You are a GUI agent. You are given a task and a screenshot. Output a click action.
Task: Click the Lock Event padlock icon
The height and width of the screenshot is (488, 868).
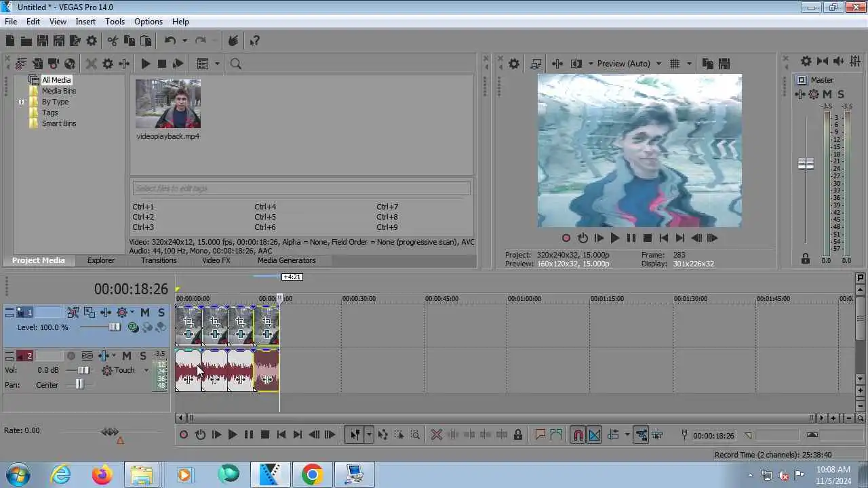tap(518, 435)
